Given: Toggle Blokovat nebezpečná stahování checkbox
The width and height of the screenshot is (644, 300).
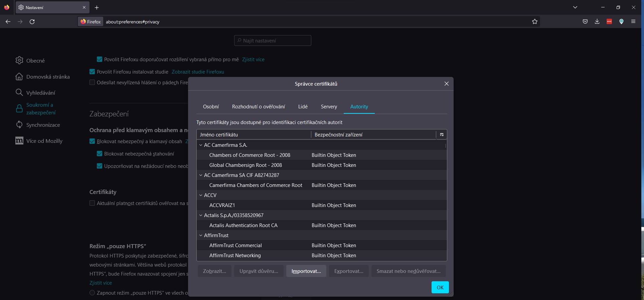Looking at the screenshot, I should (100, 154).
